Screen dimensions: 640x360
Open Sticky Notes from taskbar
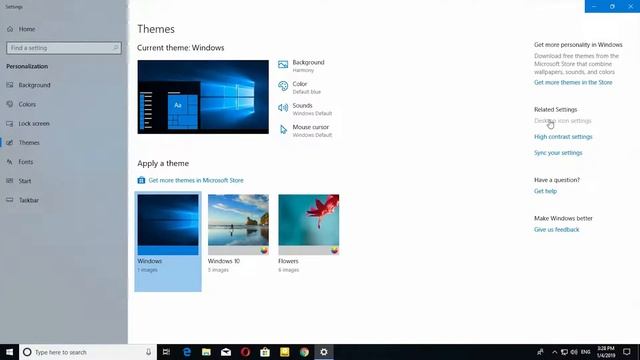pos(284,352)
